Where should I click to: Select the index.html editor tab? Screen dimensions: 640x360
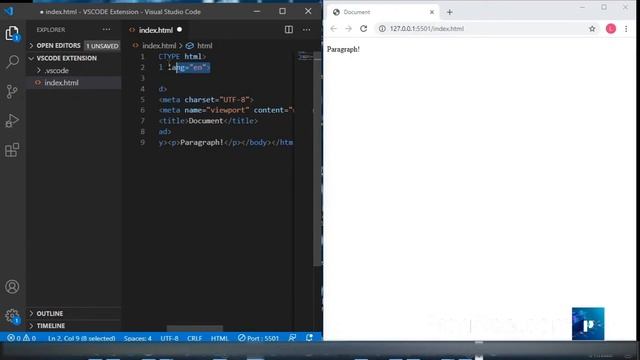(156, 30)
